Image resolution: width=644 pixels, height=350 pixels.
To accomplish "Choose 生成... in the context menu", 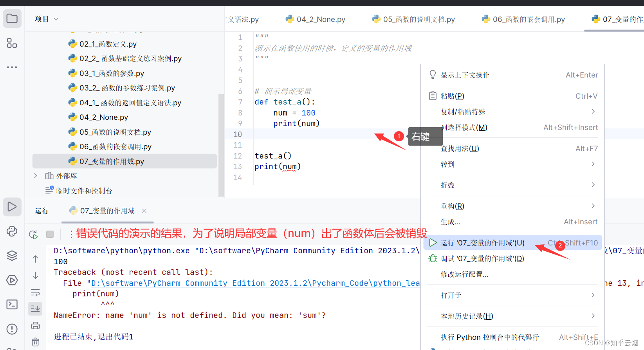I will pos(512,222).
